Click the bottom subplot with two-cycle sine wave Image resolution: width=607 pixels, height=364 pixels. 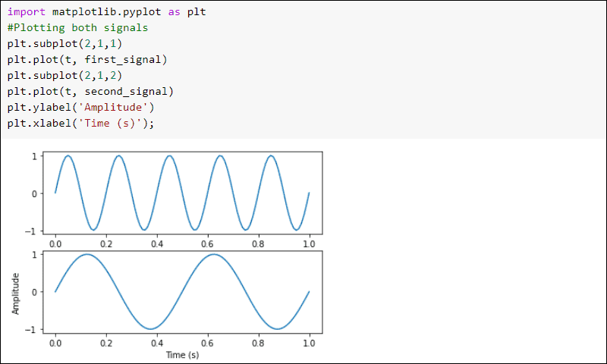[182, 292]
